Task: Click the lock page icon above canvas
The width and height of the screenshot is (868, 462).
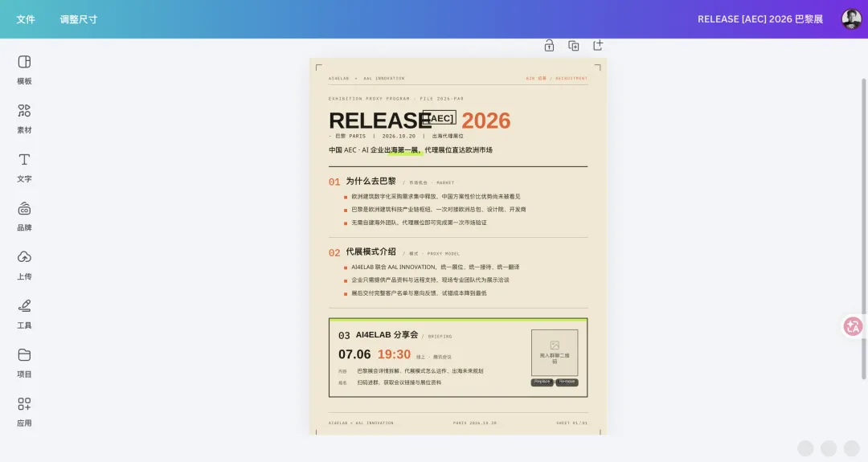Action: (549, 45)
